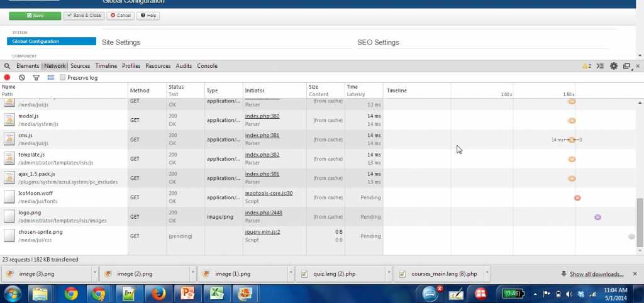The width and height of the screenshot is (644, 303).
Task: Click the warnings count indicator
Action: click(x=586, y=66)
